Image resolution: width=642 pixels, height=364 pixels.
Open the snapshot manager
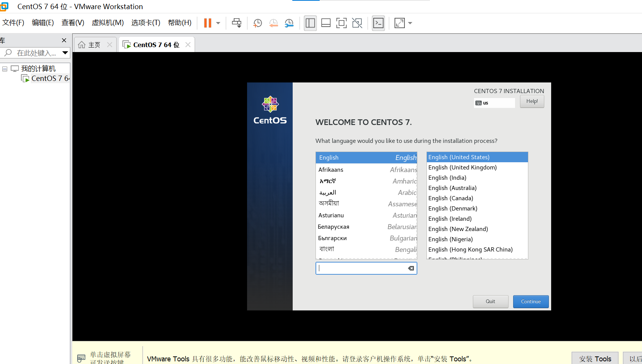[x=289, y=23]
